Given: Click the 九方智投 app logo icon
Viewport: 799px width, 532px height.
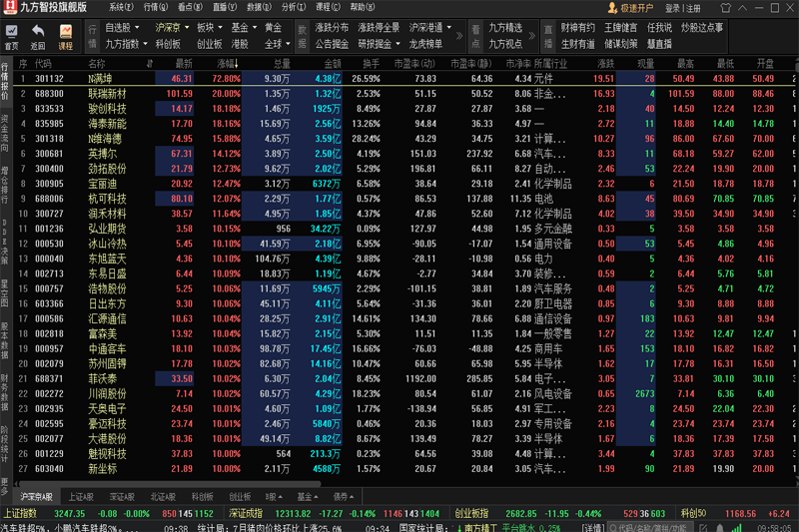Looking at the screenshot, I should pos(9,7).
